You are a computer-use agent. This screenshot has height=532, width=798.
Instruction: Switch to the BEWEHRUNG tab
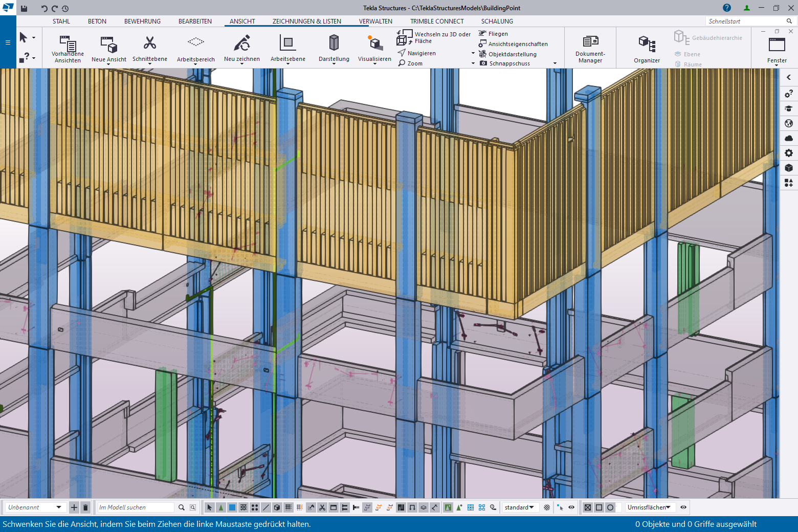pyautogui.click(x=142, y=21)
